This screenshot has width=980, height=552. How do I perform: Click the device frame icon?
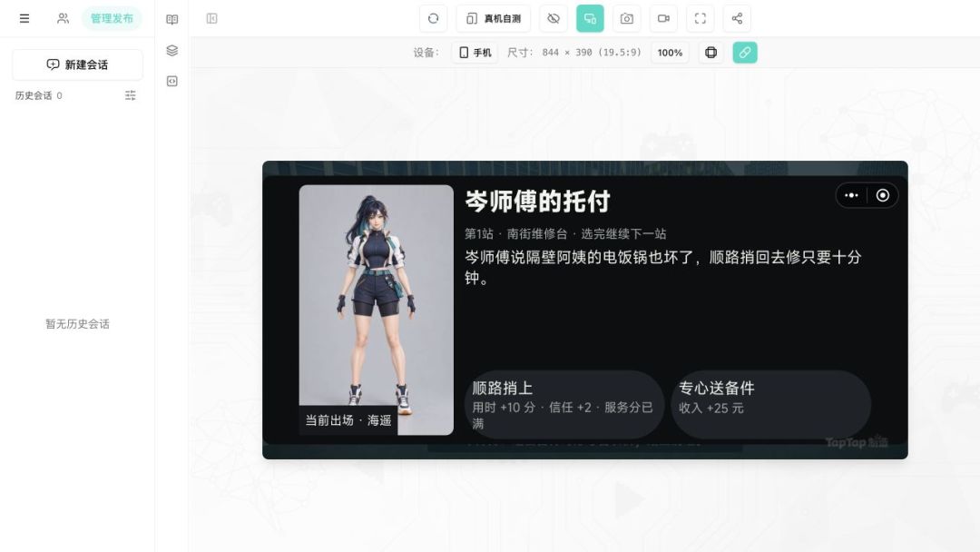pos(711,53)
